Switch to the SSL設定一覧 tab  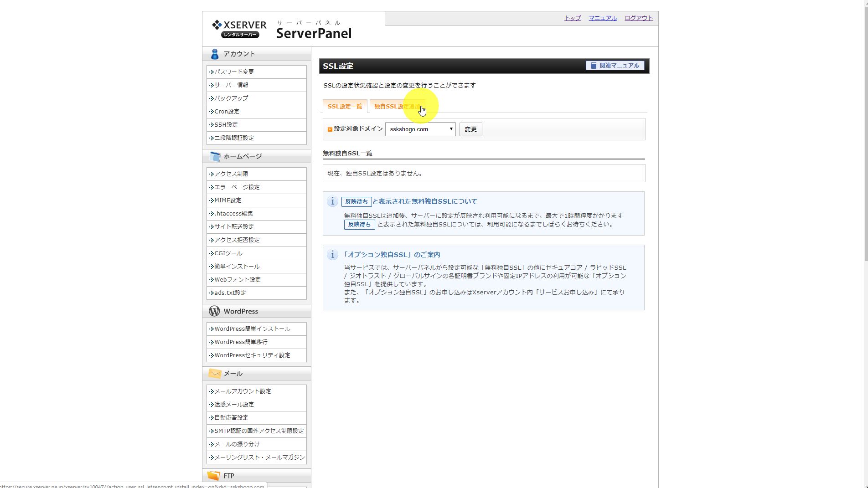pyautogui.click(x=345, y=106)
